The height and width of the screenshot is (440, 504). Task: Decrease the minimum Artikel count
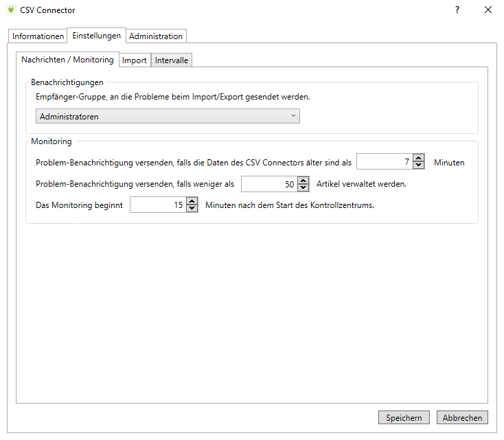coord(303,188)
